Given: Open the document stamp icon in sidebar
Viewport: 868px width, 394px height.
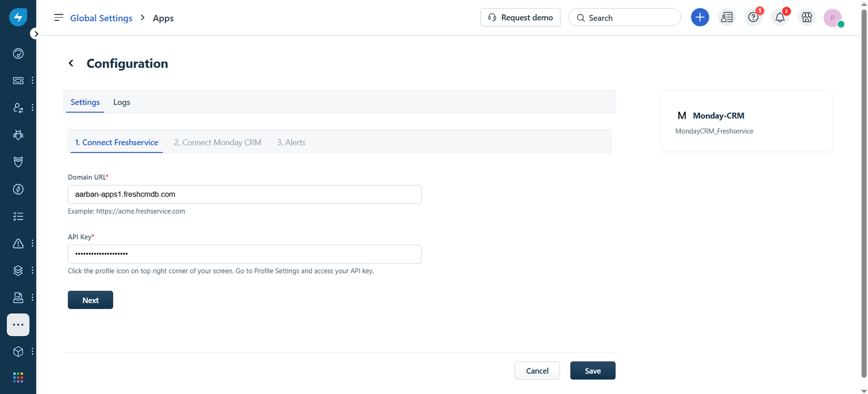Looking at the screenshot, I should [18, 298].
